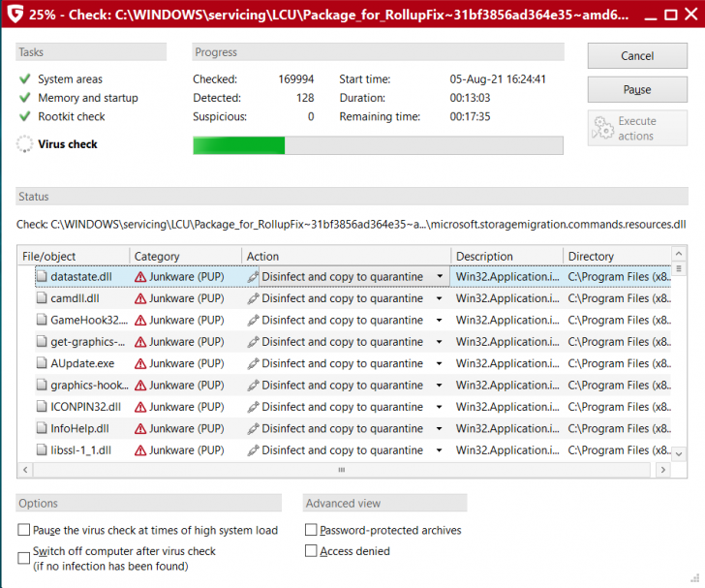The height and width of the screenshot is (588, 705).
Task: Click the resize grip at window corner
Action: coord(695,578)
